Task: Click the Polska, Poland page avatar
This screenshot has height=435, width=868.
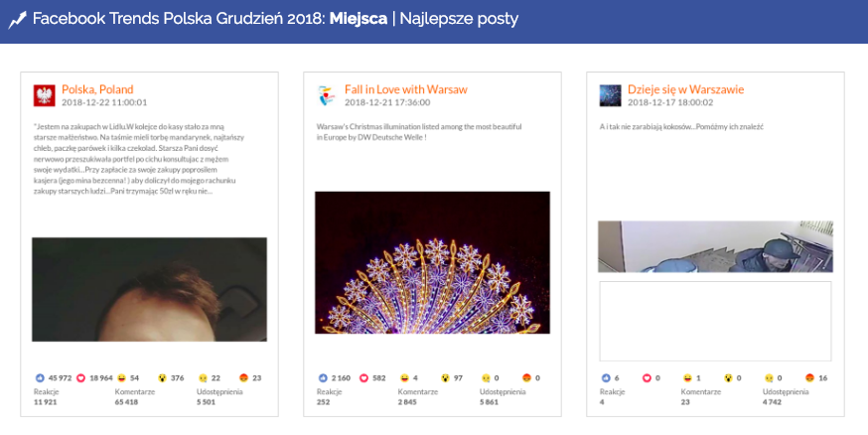Action: (x=44, y=95)
